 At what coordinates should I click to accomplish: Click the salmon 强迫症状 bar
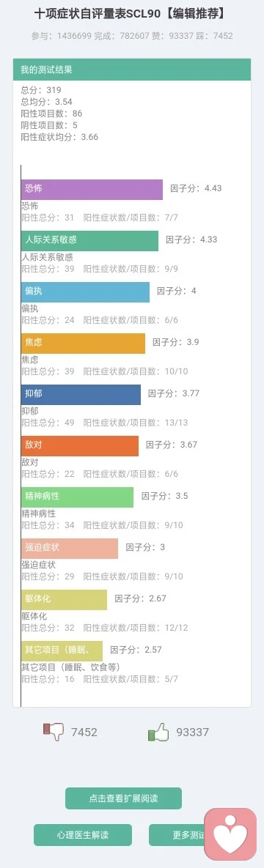[x=70, y=548]
